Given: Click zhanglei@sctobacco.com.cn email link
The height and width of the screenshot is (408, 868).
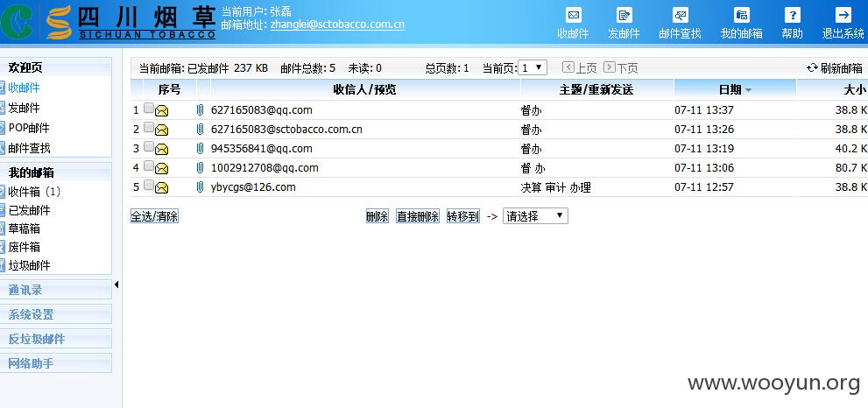Looking at the screenshot, I should (337, 25).
